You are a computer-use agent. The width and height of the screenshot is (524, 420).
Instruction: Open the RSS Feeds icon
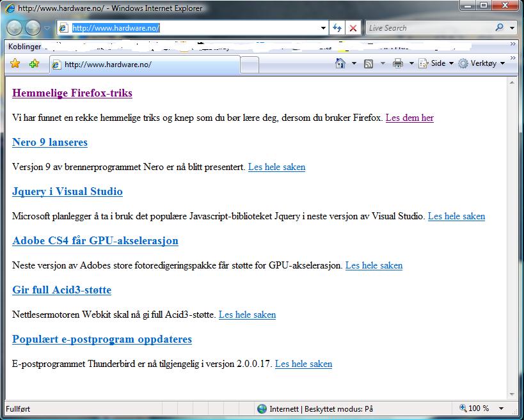click(369, 63)
